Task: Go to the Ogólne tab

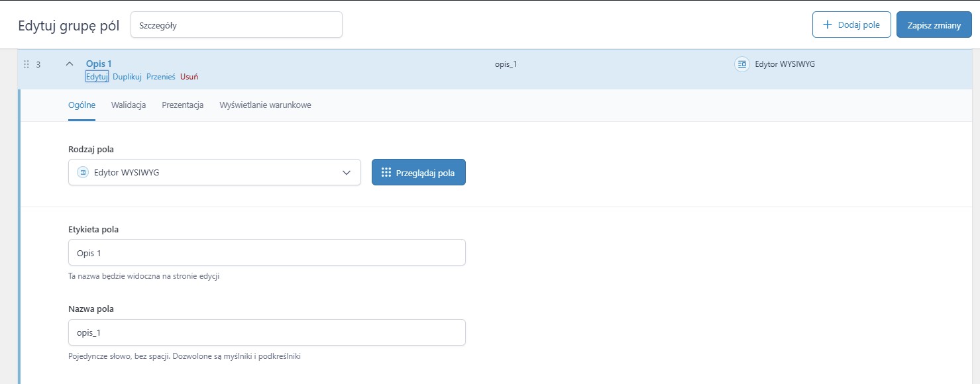Action: click(x=82, y=105)
